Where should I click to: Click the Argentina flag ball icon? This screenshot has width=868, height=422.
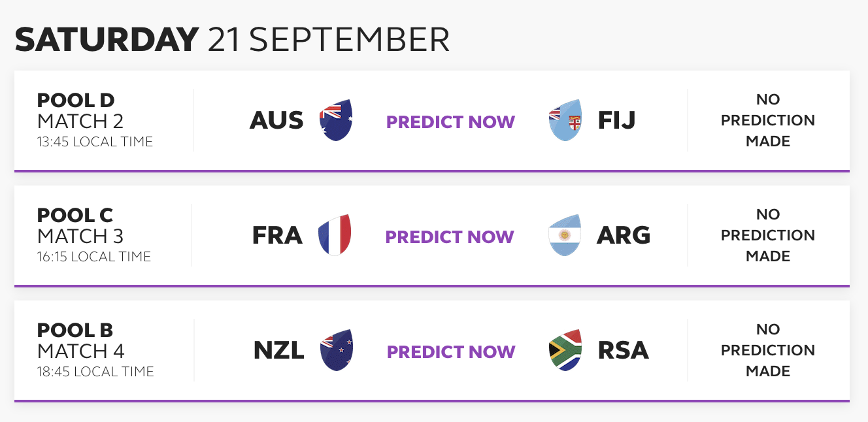pyautogui.click(x=565, y=236)
